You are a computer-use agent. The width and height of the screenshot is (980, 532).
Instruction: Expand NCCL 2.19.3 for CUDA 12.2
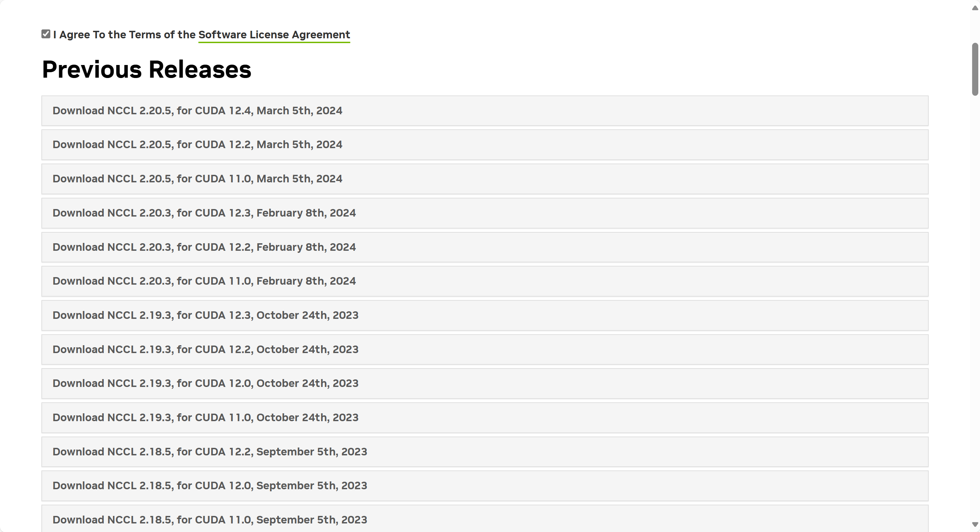point(205,349)
